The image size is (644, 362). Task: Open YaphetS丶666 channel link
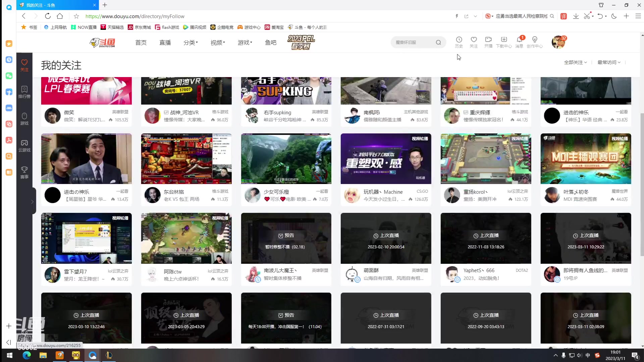point(479,270)
